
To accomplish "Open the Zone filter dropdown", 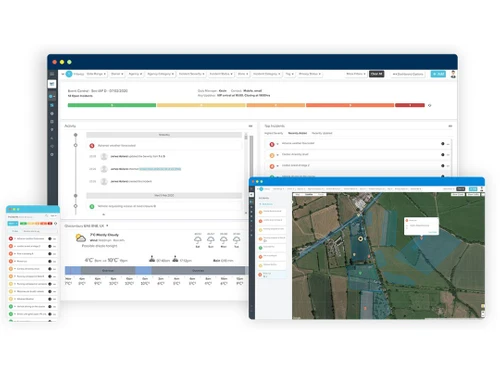I will (x=243, y=74).
